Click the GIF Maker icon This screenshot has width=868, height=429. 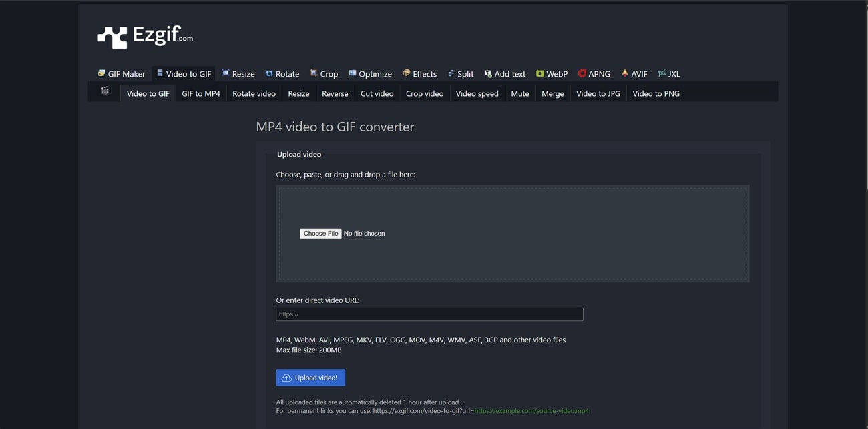101,73
